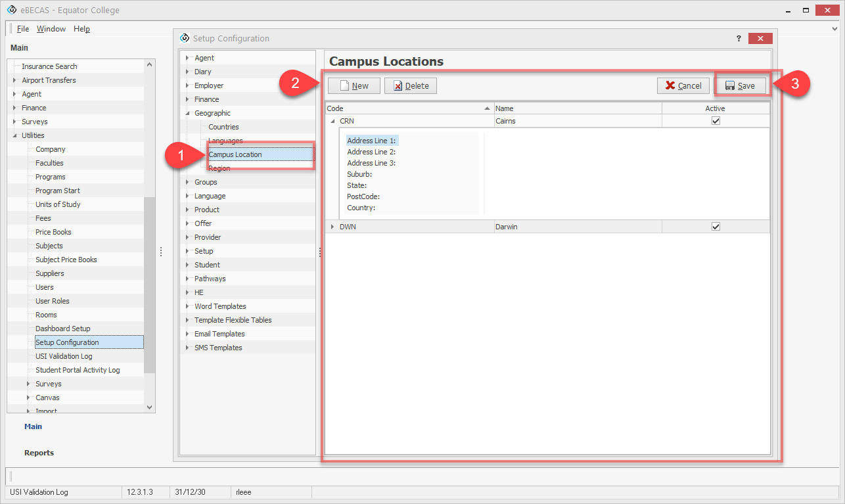The height and width of the screenshot is (504, 845).
Task: Open Reports section in navigation pane
Action: click(x=39, y=453)
